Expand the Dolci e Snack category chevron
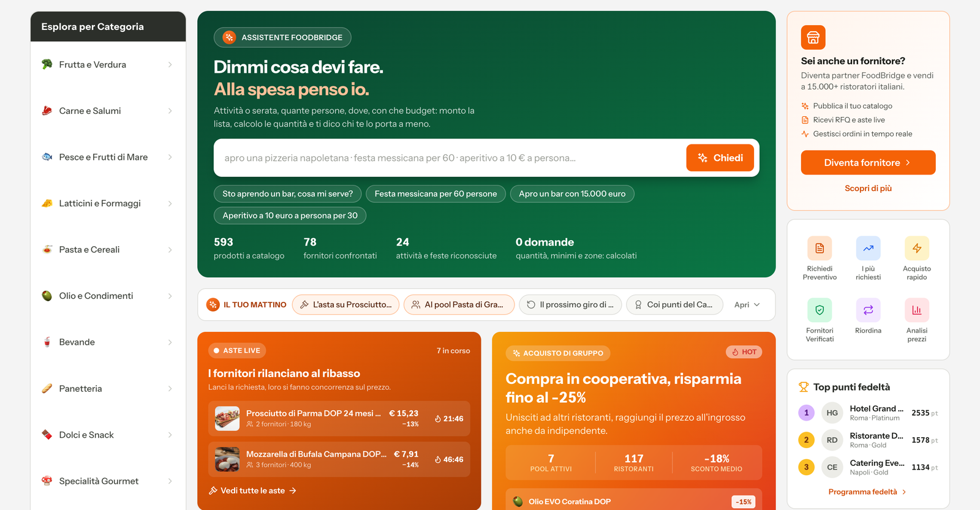Viewport: 980px width, 510px height. point(170,435)
